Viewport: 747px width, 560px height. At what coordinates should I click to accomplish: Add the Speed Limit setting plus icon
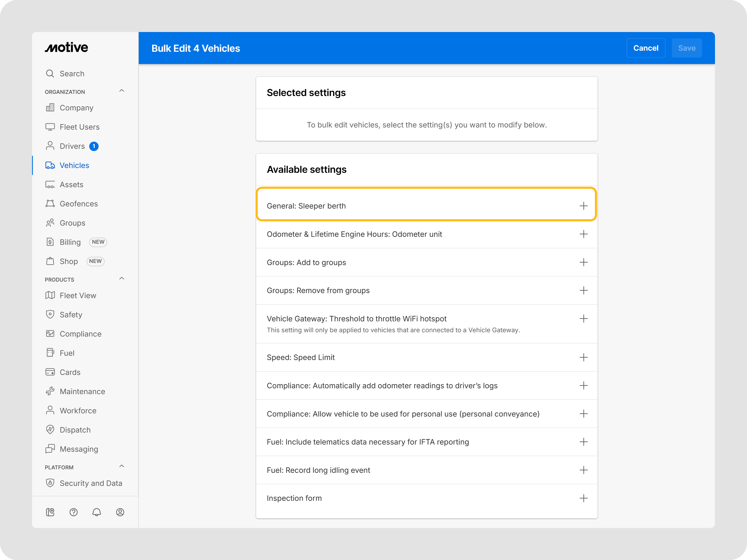[x=583, y=357]
